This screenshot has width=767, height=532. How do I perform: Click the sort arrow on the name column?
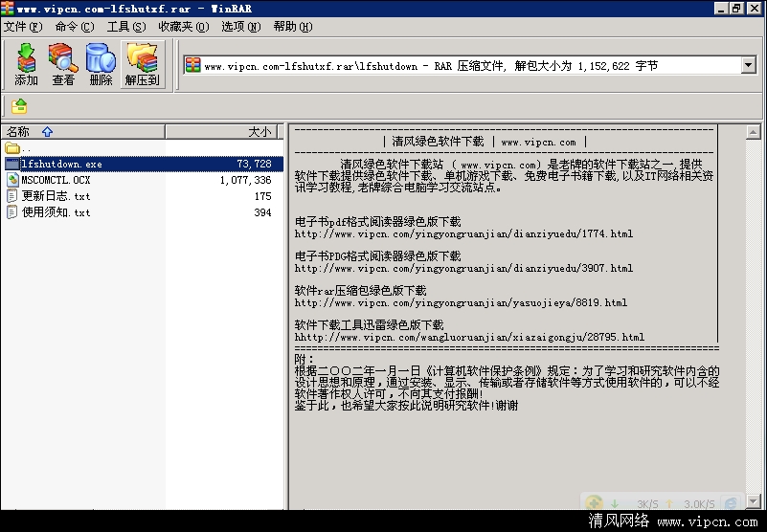pos(47,131)
